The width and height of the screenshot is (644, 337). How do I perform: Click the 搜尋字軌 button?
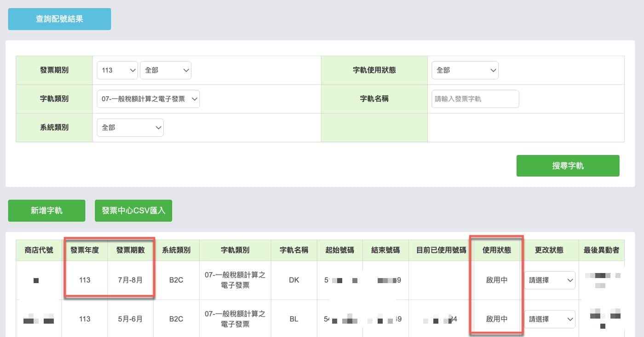coord(568,166)
